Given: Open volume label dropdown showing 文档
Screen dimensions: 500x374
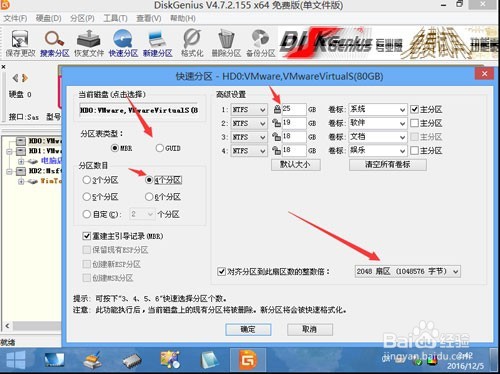Looking at the screenshot, I should [x=378, y=137].
